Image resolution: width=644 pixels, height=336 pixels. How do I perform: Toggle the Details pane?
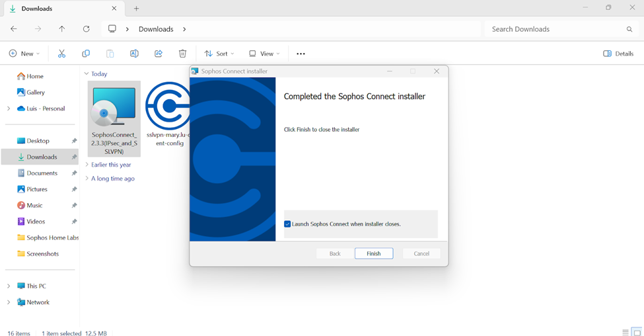(x=618, y=54)
